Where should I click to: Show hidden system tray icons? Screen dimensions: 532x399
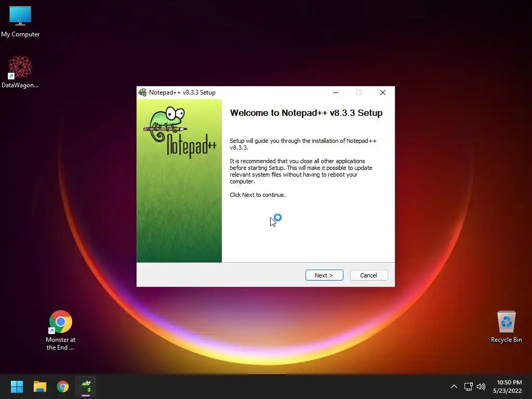pos(454,387)
